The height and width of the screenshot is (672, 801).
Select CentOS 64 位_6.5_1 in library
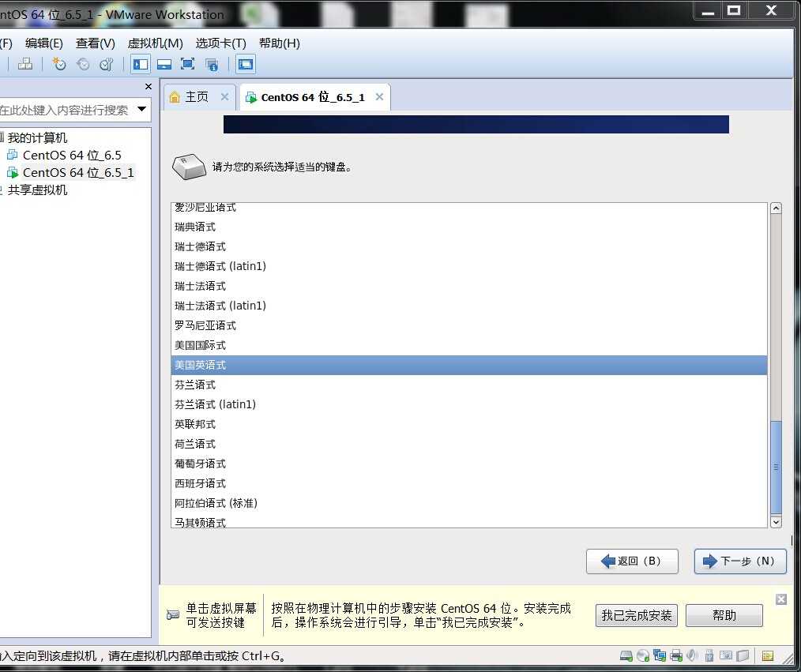pyautogui.click(x=77, y=173)
